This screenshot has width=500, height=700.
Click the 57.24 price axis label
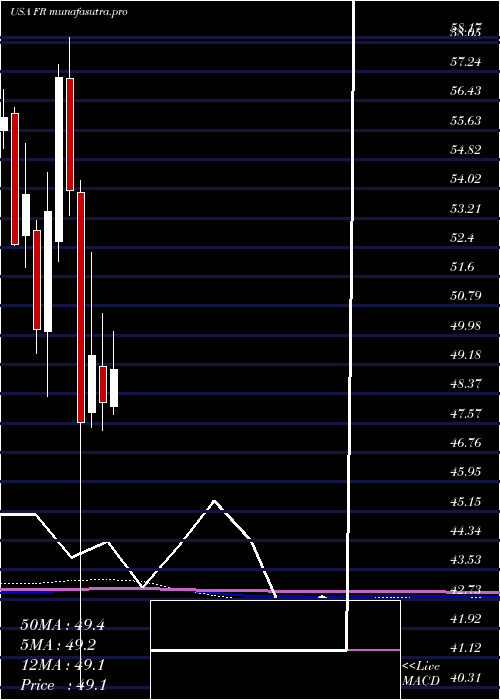(465, 62)
